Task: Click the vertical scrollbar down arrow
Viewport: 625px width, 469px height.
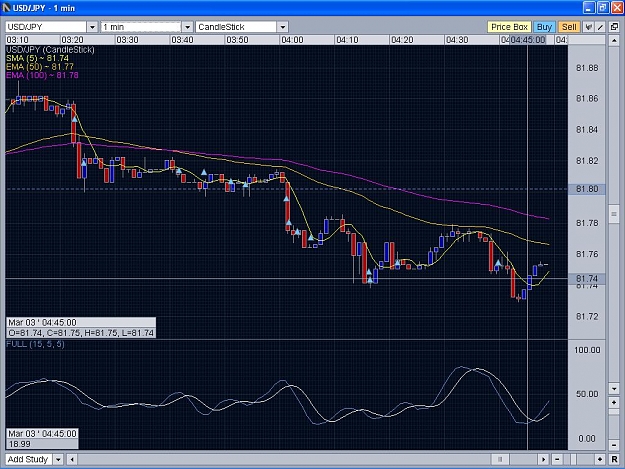Action: [x=614, y=389]
